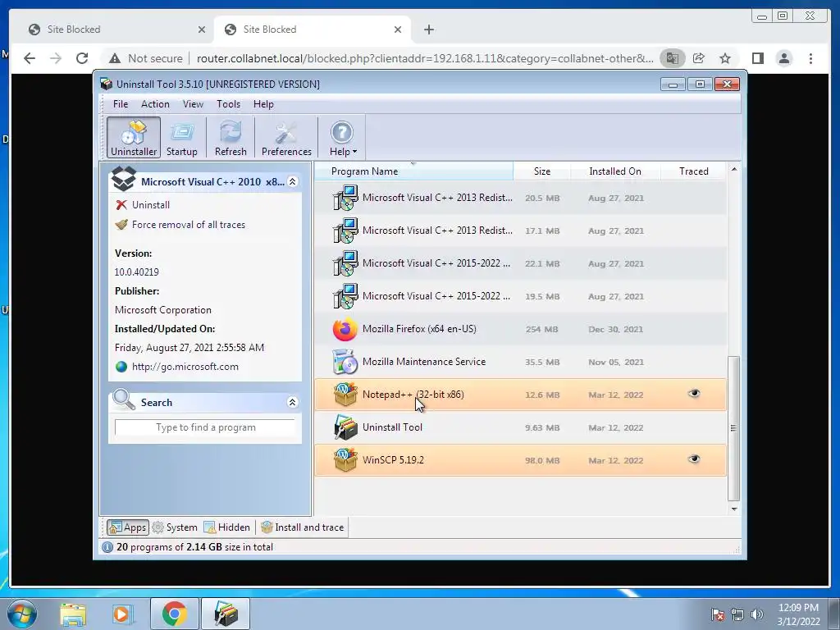Reload the Site Blocked page
This screenshot has width=840, height=630.
coord(82,58)
